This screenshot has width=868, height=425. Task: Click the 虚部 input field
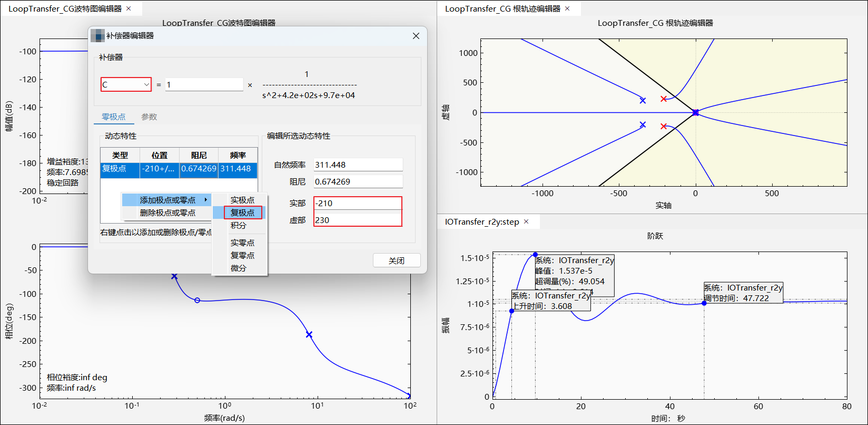point(358,220)
